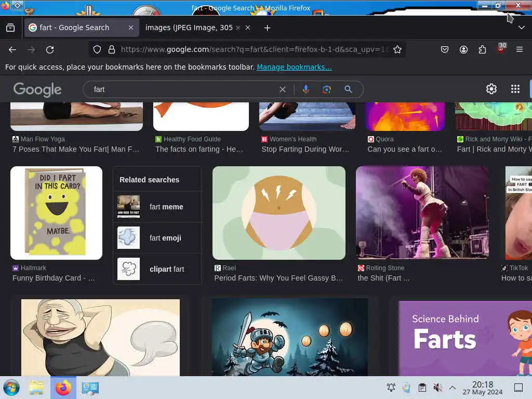532x399 pixels.
Task: Click the site security padlock icon
Action: pos(111,49)
